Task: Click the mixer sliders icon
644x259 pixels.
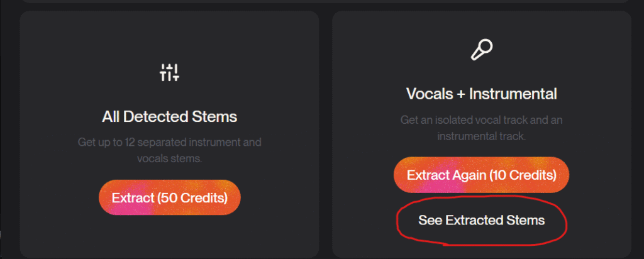Action: (170, 73)
